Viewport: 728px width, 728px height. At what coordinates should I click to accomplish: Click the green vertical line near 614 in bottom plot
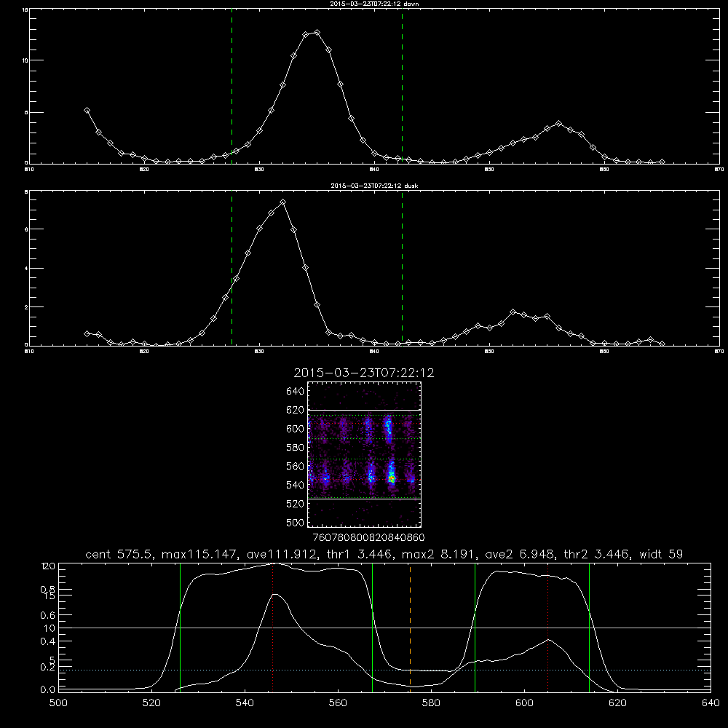tap(589, 628)
